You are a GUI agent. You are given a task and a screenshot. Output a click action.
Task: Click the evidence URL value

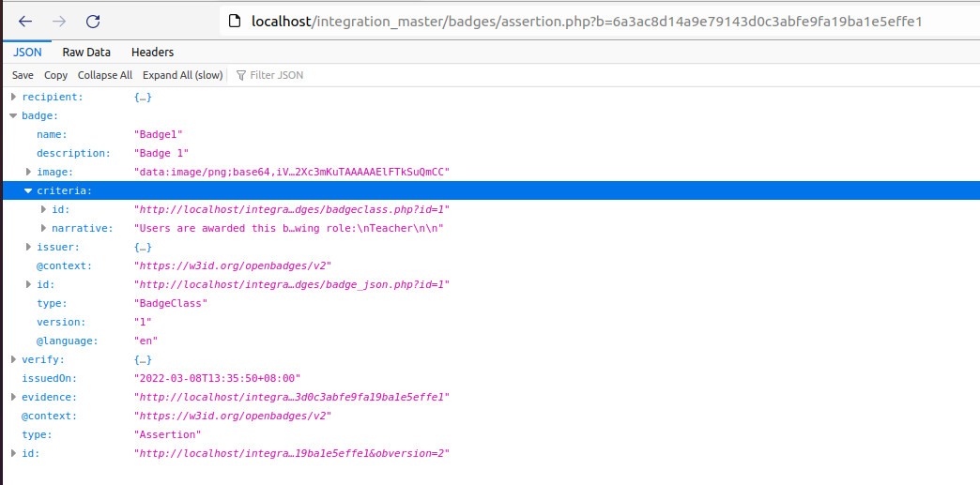tap(292, 397)
